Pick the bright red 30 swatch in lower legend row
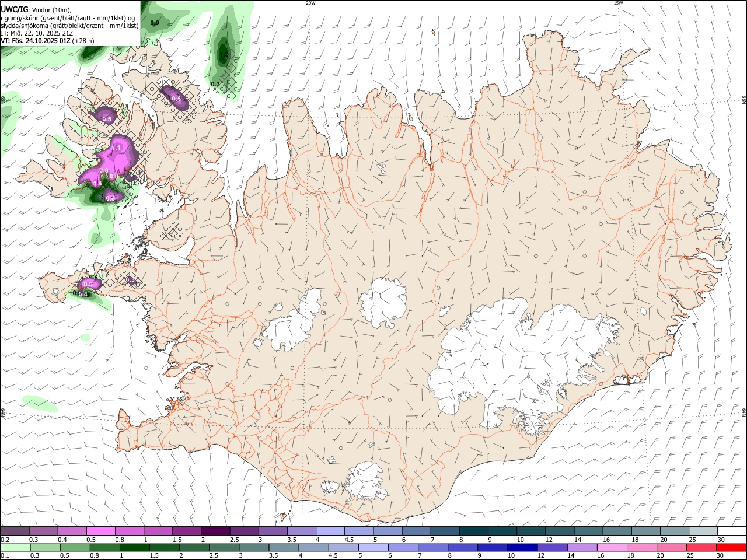Viewport: 747px width, 560px height. tap(731, 547)
